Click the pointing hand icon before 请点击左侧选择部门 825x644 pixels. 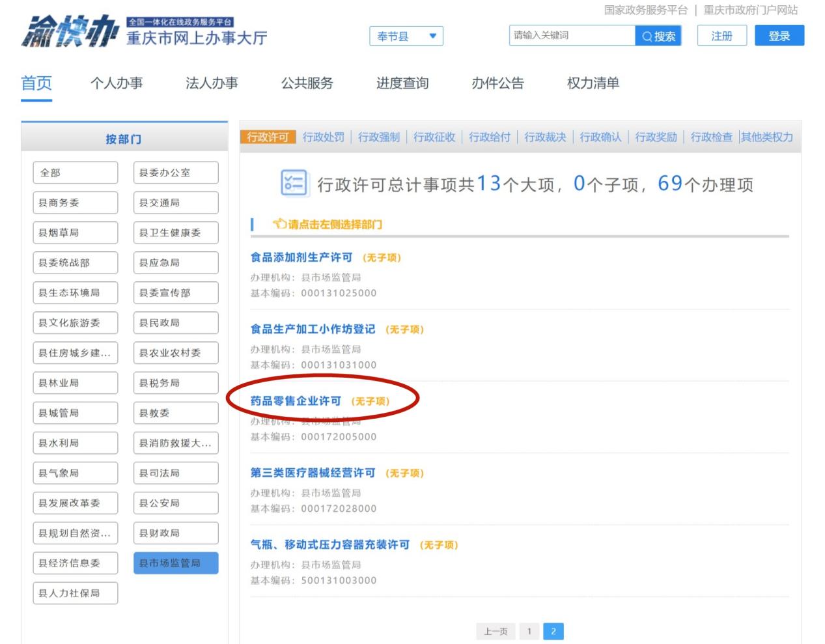[279, 224]
